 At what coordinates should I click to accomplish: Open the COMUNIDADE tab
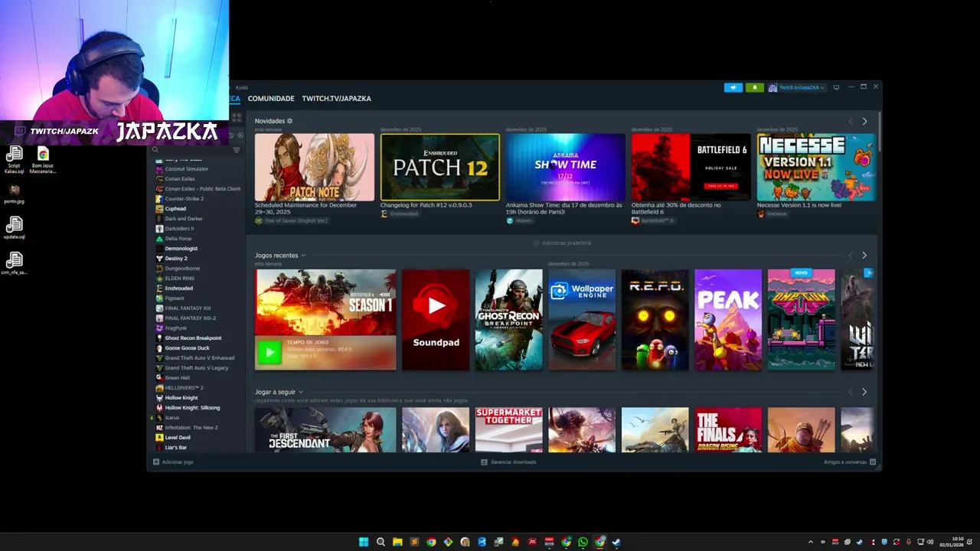[x=271, y=99]
